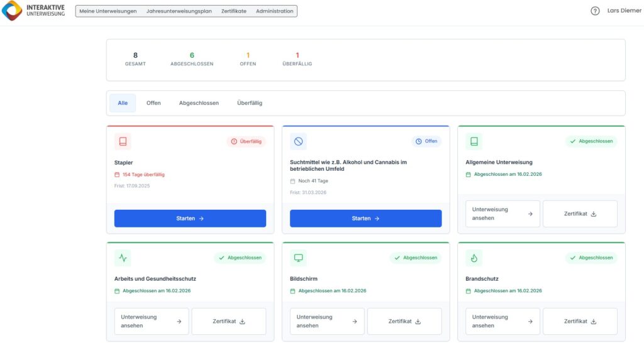Viewport: 644px width, 343px height.
Task: Start the Stapler training
Action: click(190, 219)
